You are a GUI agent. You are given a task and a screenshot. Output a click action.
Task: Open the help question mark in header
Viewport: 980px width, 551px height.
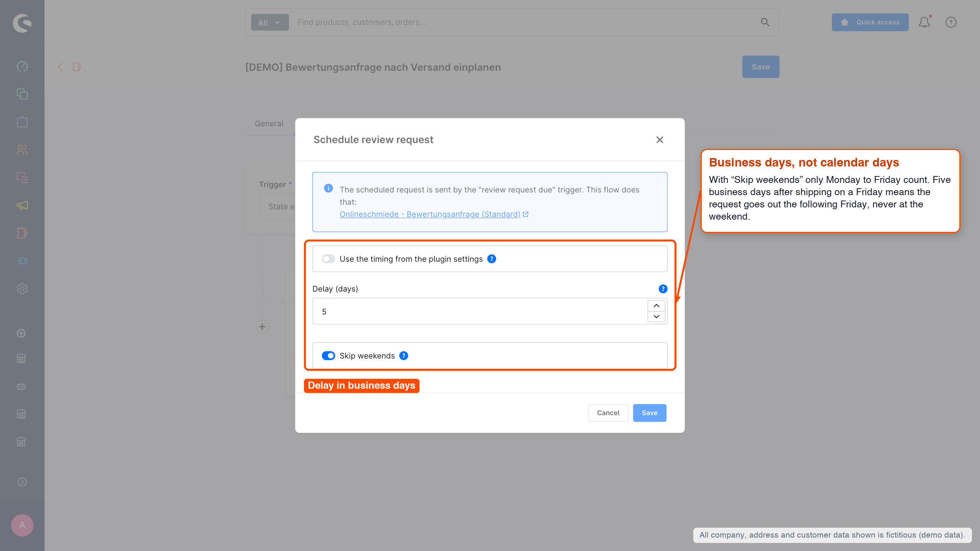[x=951, y=22]
